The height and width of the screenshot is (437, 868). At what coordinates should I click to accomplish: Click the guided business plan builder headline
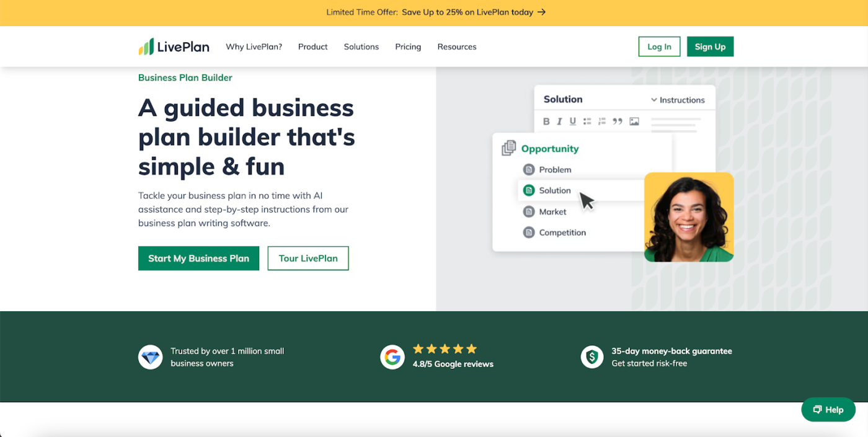247,137
